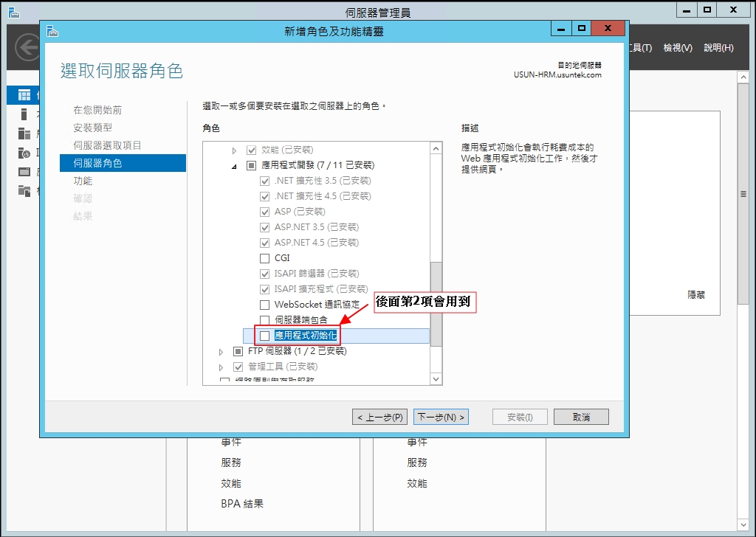Click the 下一步(N) button
Viewport: 756px width, 537px height.
pos(441,418)
